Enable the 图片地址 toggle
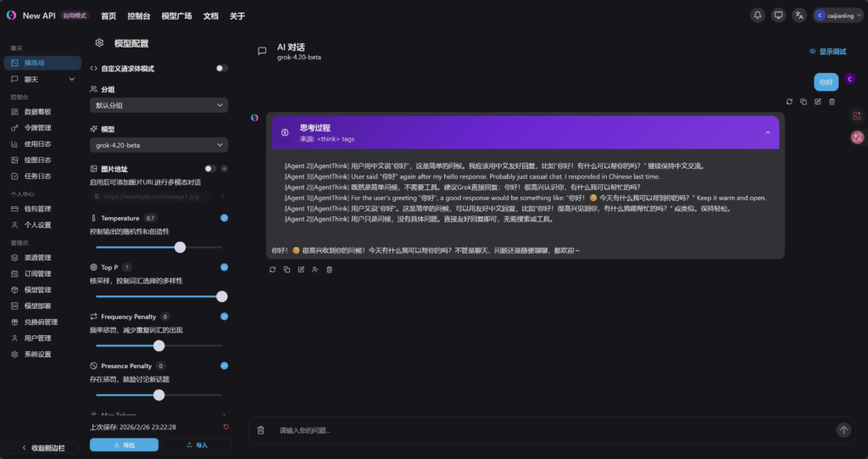This screenshot has width=868, height=459. pos(209,169)
